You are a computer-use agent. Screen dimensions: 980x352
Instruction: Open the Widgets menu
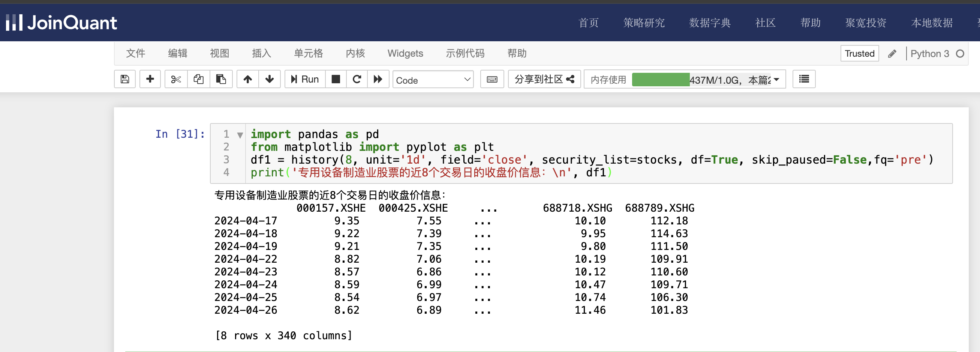click(x=405, y=53)
